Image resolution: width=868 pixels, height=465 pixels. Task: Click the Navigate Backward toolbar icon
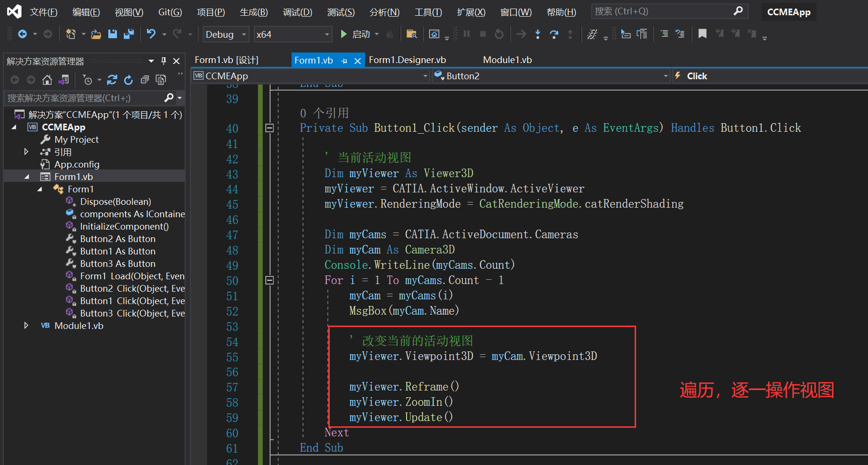coord(22,34)
